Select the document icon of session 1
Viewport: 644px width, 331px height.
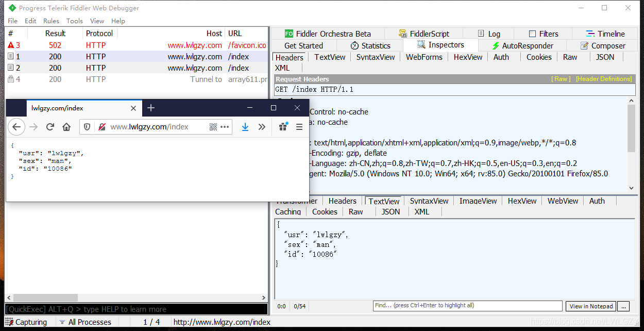point(11,57)
